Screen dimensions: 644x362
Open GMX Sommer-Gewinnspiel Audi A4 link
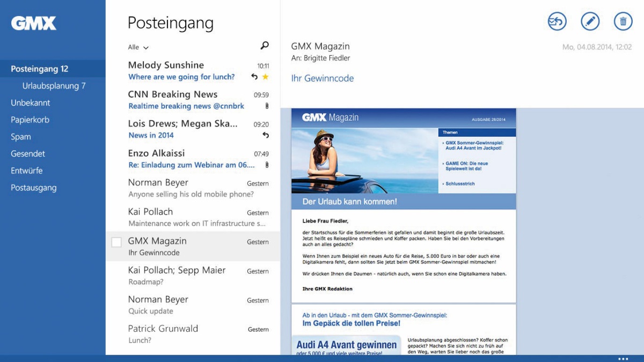point(473,145)
